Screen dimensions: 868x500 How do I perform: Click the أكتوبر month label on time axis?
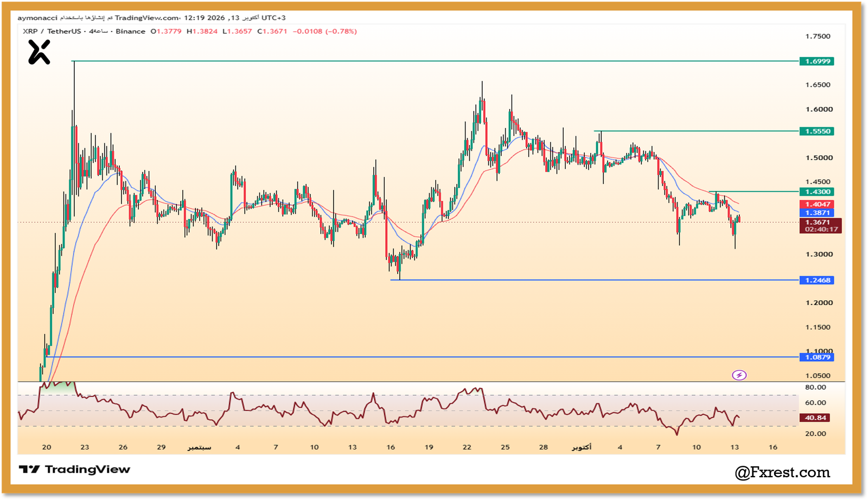click(x=582, y=447)
